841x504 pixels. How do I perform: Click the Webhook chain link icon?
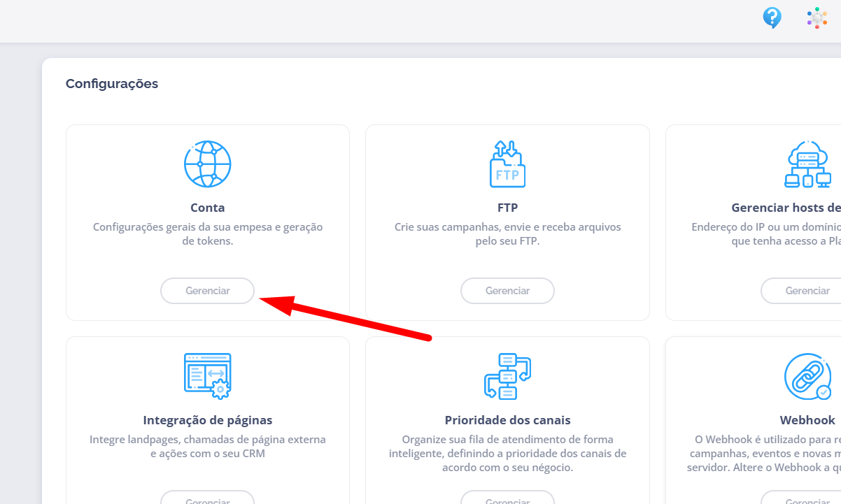point(807,376)
